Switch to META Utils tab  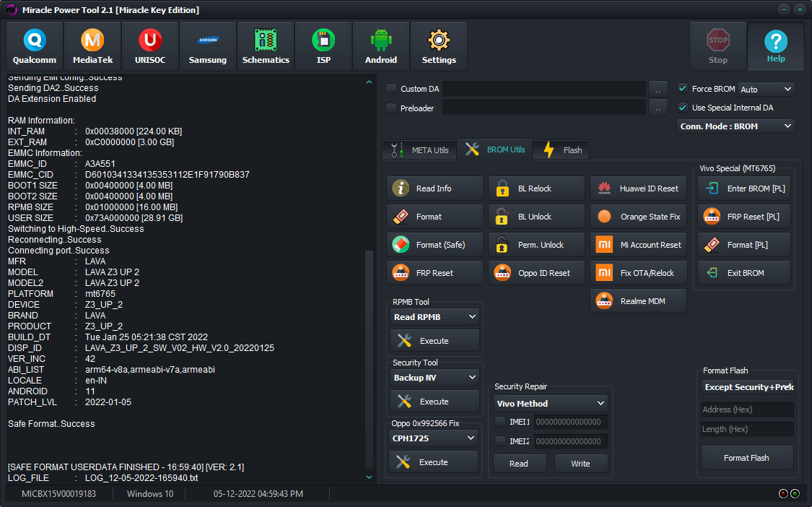click(x=419, y=149)
